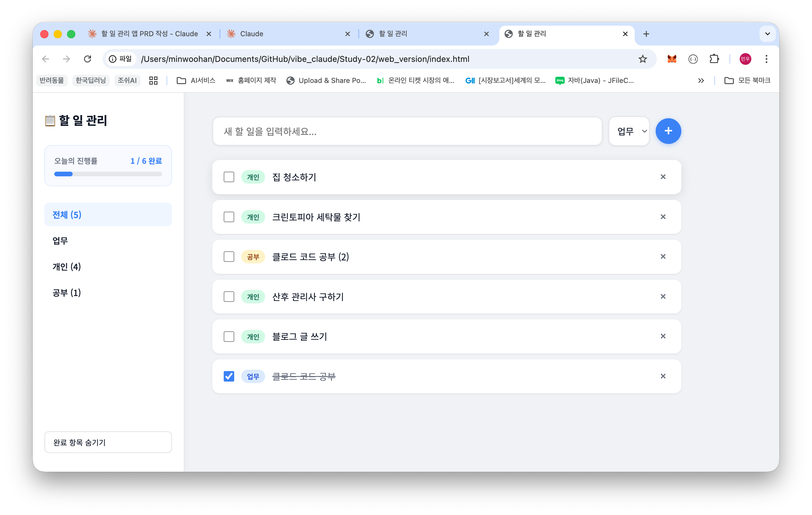812x515 pixels.
Task: Click the reload page icon
Action: [x=88, y=59]
